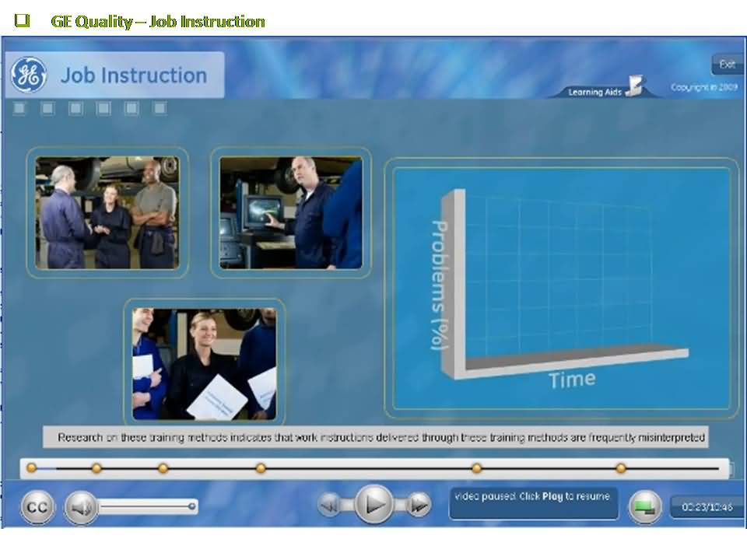Click the green screen icon near timer
The image size is (747, 560).
tap(644, 506)
